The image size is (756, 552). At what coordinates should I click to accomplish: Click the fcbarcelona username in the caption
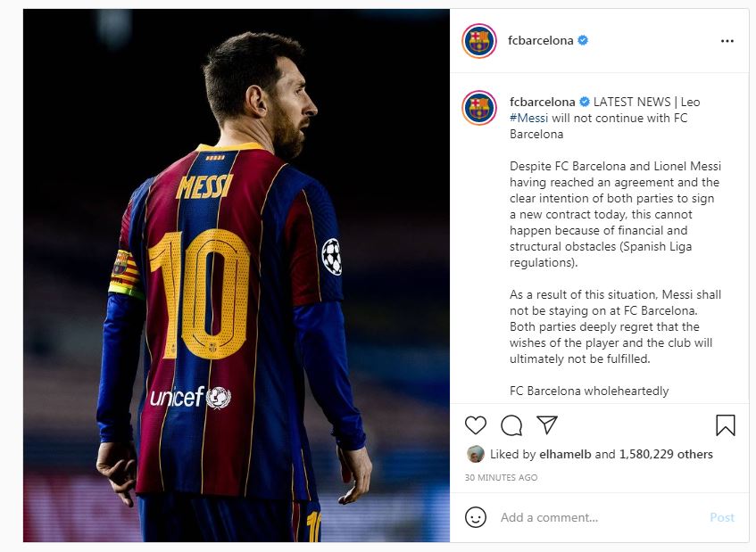point(542,103)
